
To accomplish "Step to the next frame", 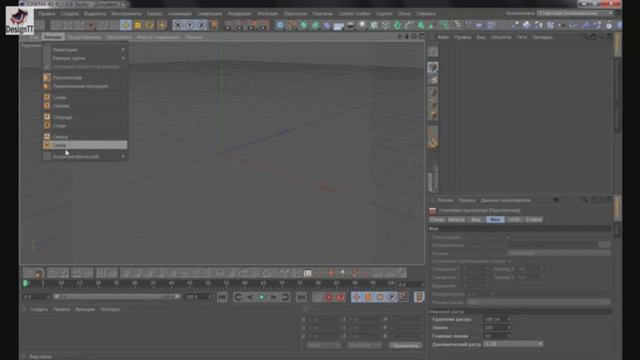I will (273, 297).
